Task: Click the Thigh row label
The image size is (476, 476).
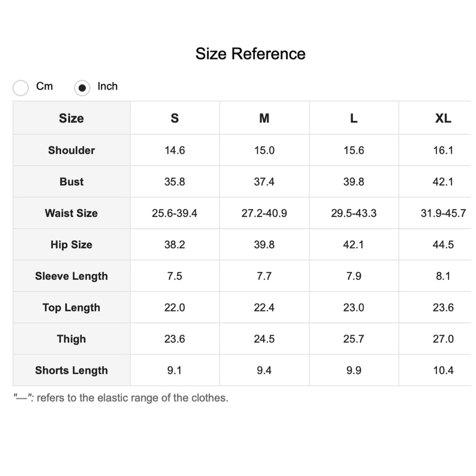Action: pyautogui.click(x=71, y=339)
